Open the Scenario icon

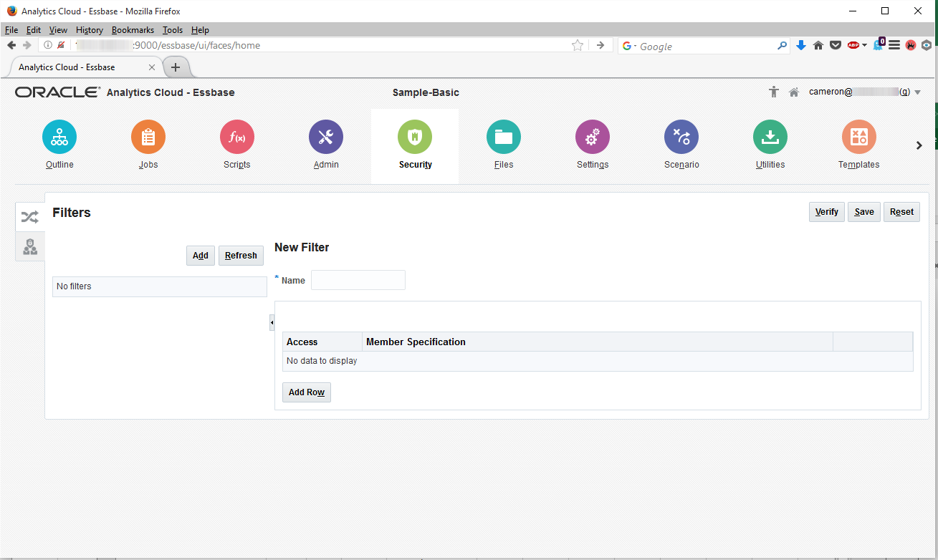(681, 137)
